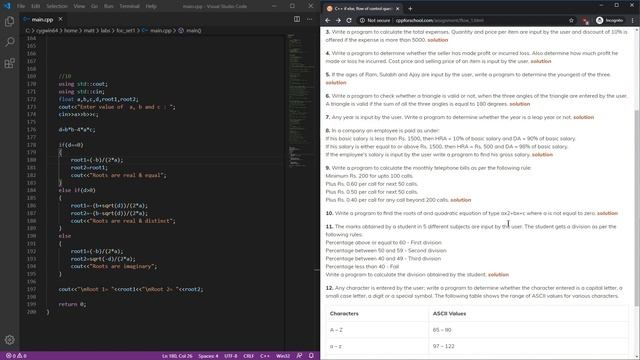
Task: Click the labs breadcrumb segment
Action: coord(105,30)
